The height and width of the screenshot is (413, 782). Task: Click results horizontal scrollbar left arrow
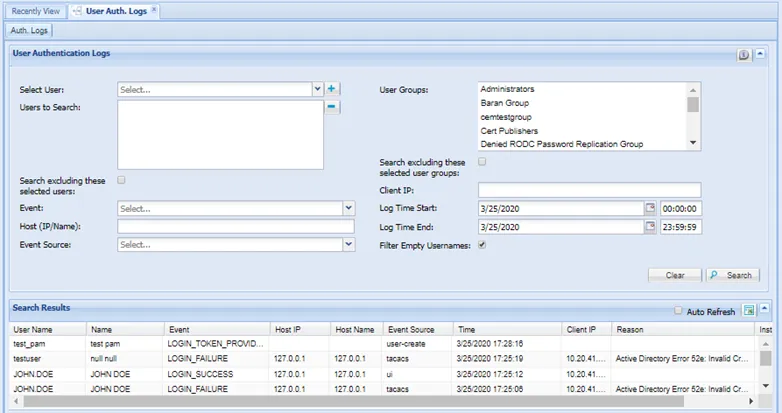point(16,401)
